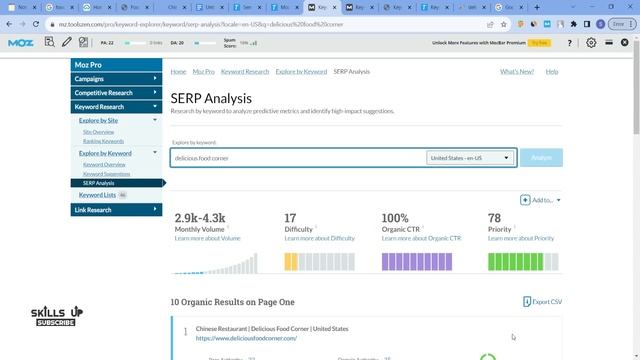Viewport: 640px width, 360px height.
Task: Click MozBar dock position icon
Action: pyautogui.click(x=609, y=42)
